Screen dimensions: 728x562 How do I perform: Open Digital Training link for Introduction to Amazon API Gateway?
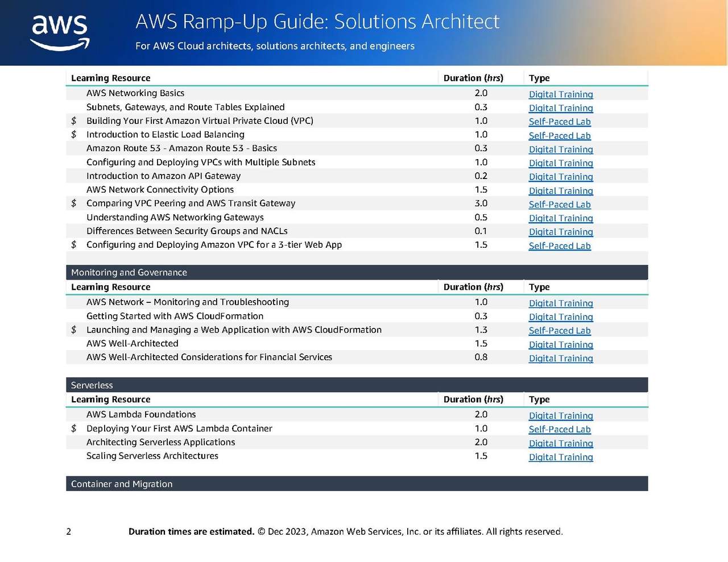tap(561, 177)
